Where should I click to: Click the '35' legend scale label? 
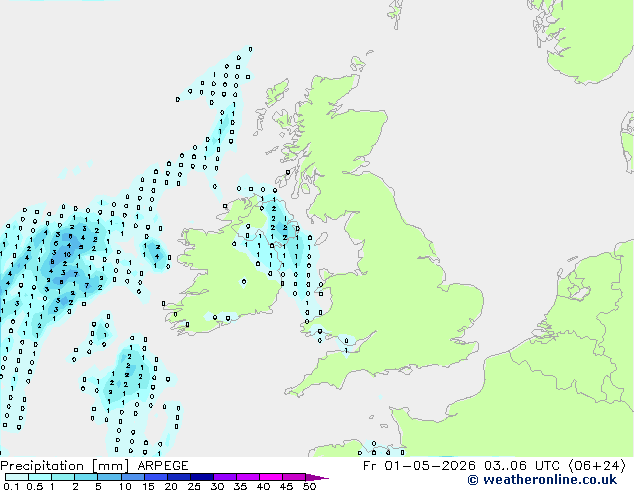240,486
